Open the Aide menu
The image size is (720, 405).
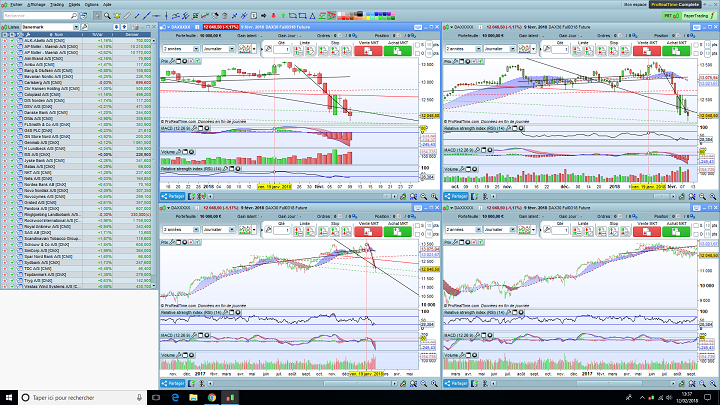pyautogui.click(x=107, y=5)
